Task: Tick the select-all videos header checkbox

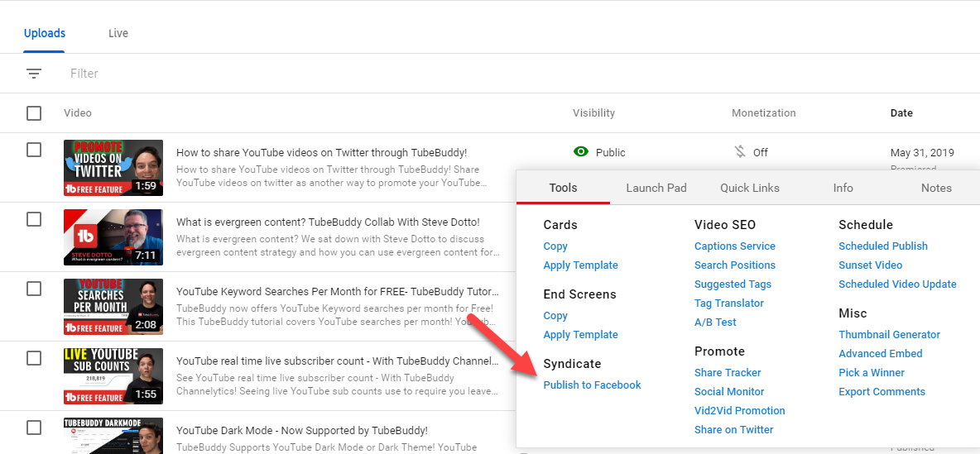Action: tap(34, 113)
